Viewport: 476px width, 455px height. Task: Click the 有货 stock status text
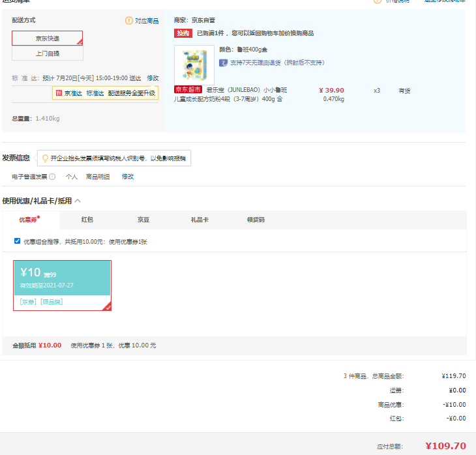pos(404,91)
